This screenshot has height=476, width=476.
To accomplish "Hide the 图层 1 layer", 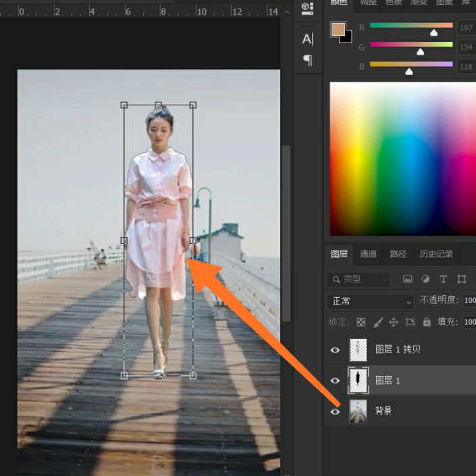I will (x=335, y=381).
